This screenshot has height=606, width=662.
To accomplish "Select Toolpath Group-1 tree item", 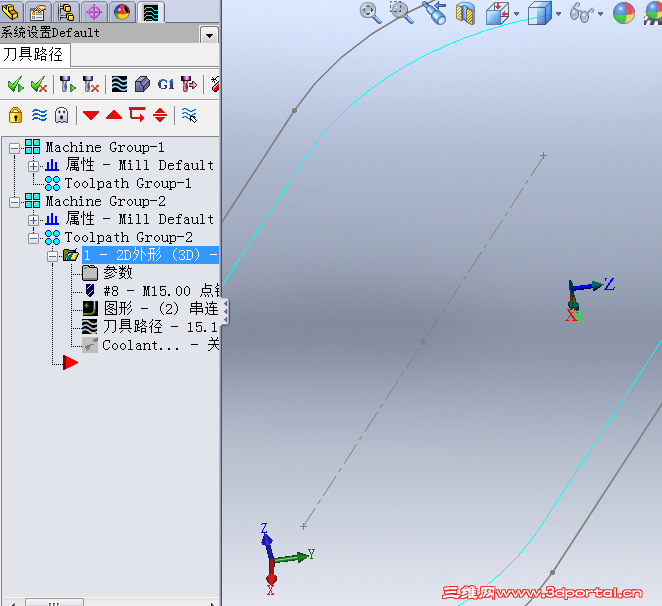I will tap(128, 183).
